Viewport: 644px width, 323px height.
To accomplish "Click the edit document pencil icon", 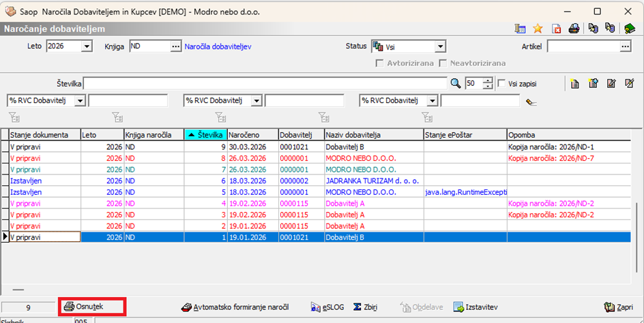I will [x=611, y=83].
